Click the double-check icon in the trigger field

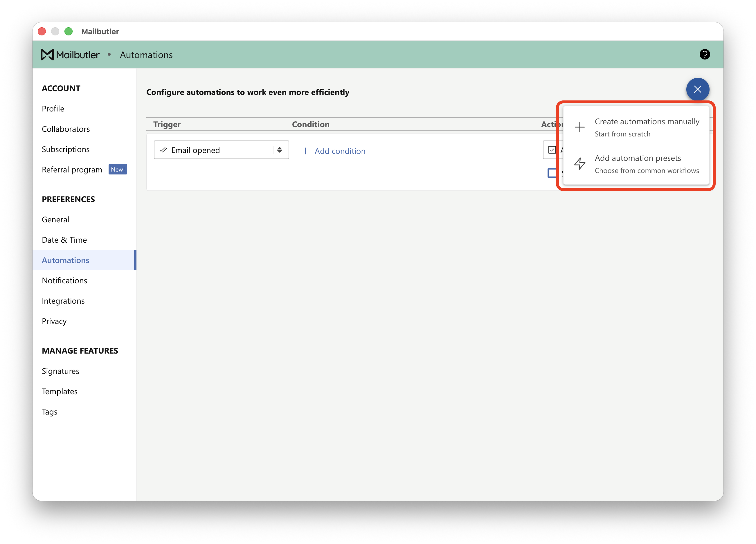pos(163,150)
